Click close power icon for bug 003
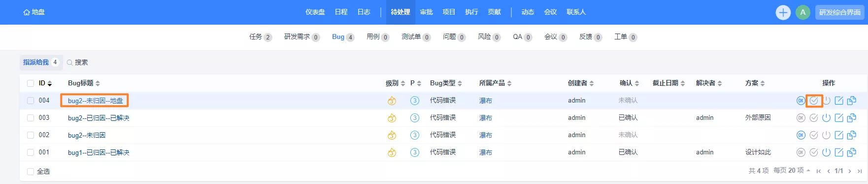The image size is (868, 184). (827, 118)
